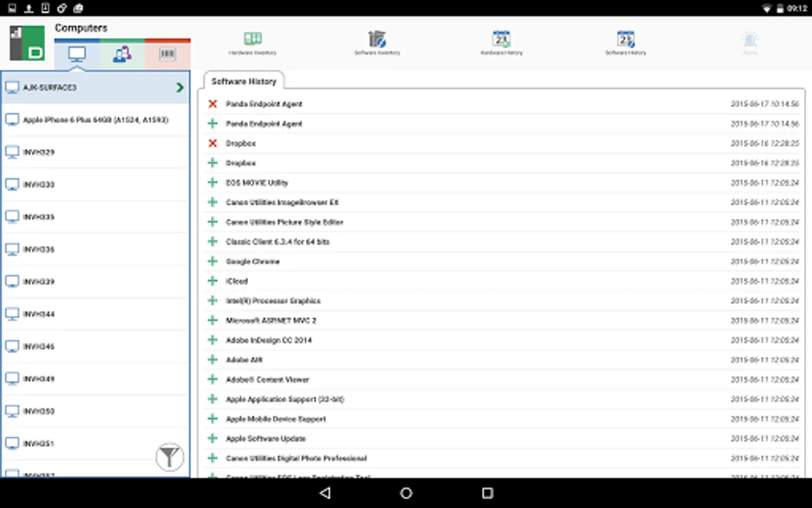Open the Hardware History view
The width and height of the screenshot is (812, 508).
point(501,43)
